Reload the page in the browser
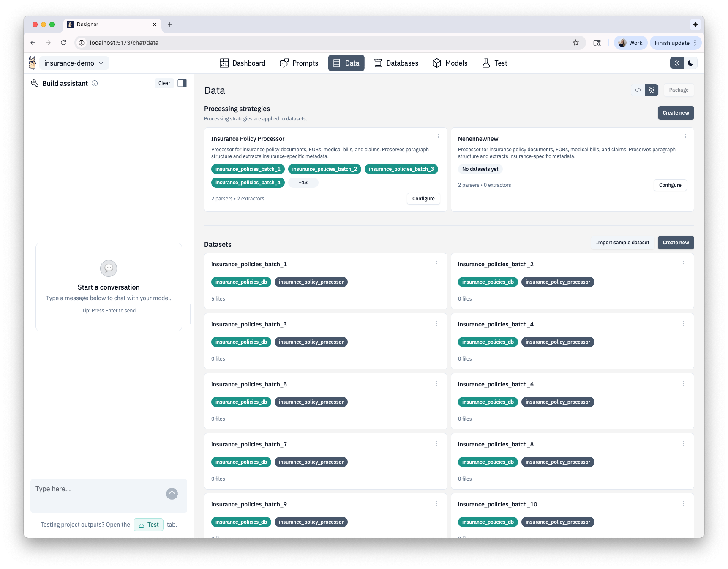Screen dimensions: 728x569 click(x=63, y=43)
